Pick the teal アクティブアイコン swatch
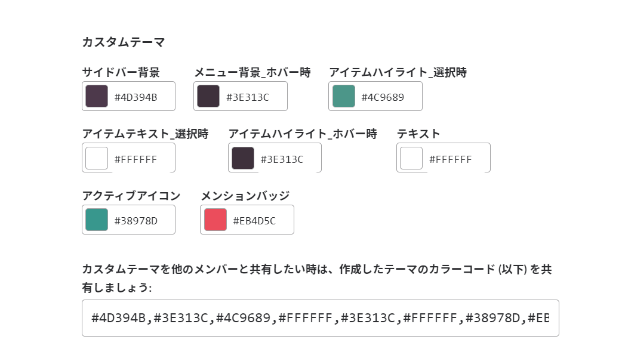Viewport: 622px width, 364px height. [97, 220]
